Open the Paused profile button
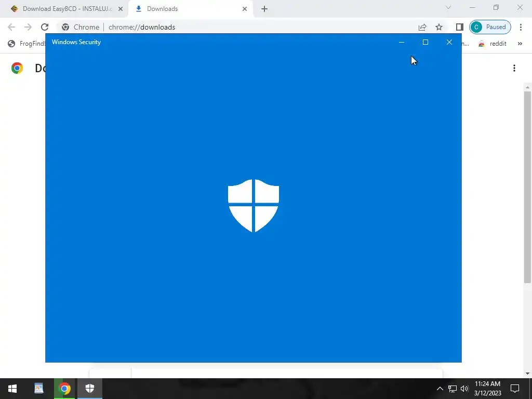The height and width of the screenshot is (399, 532). point(490,27)
